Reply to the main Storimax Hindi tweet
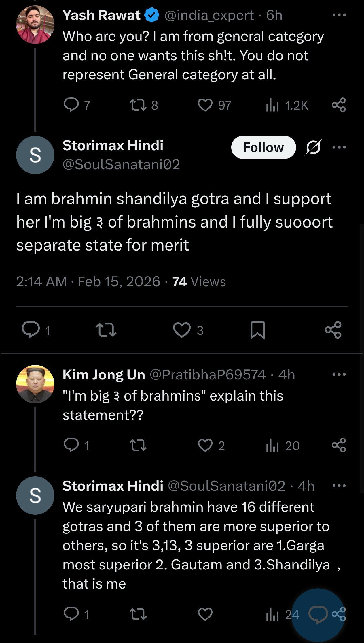 click(31, 330)
